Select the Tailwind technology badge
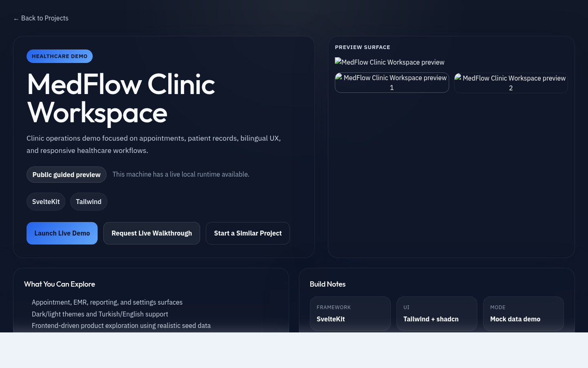Image resolution: width=588 pixels, height=368 pixels. click(x=89, y=202)
